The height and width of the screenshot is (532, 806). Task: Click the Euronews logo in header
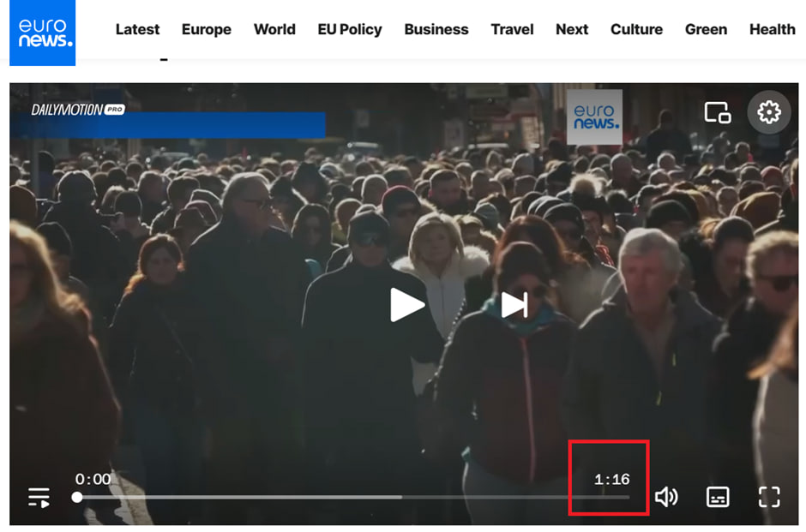tap(43, 33)
